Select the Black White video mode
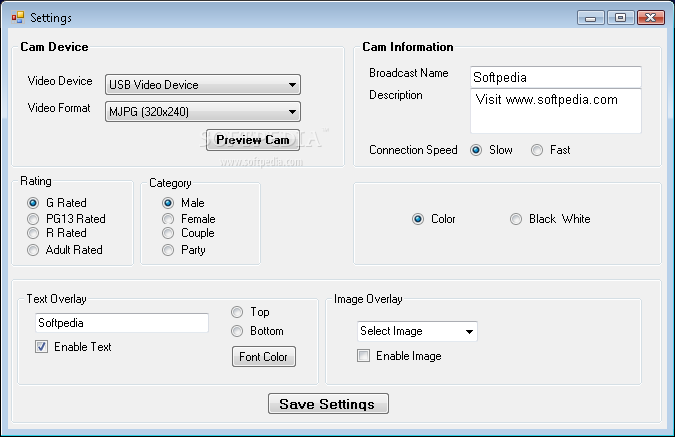Screen dimensions: 675x437 coord(516,219)
